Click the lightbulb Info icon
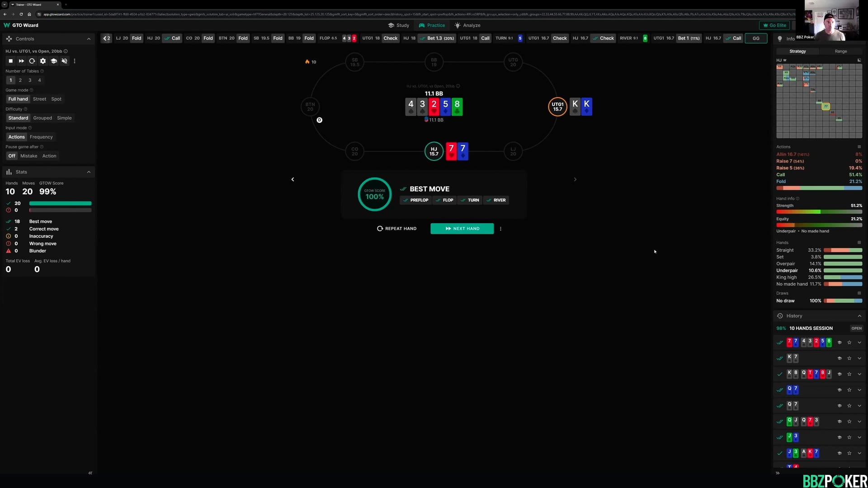 780,38
